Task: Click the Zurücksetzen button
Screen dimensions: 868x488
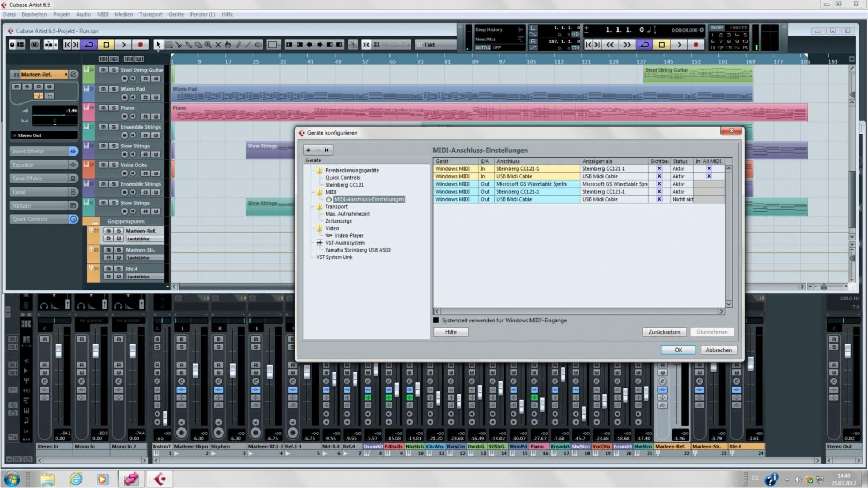Action: pyautogui.click(x=664, y=332)
